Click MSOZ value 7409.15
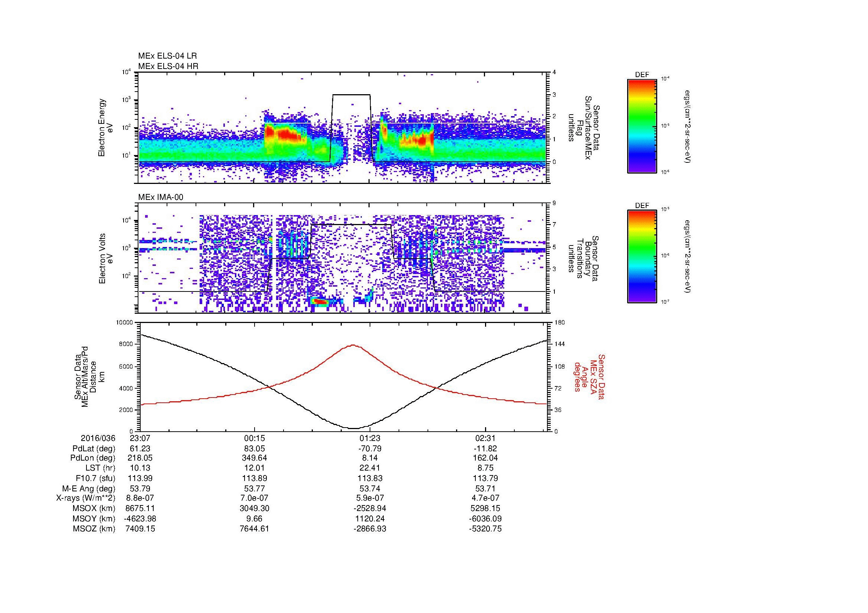Image resolution: width=868 pixels, height=613 pixels. point(140,529)
